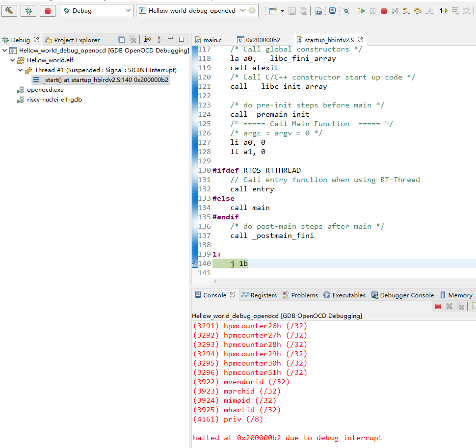Viewport: 476px width, 448px height.
Task: Collapse the Thread #1 tree node
Action: 20,70
